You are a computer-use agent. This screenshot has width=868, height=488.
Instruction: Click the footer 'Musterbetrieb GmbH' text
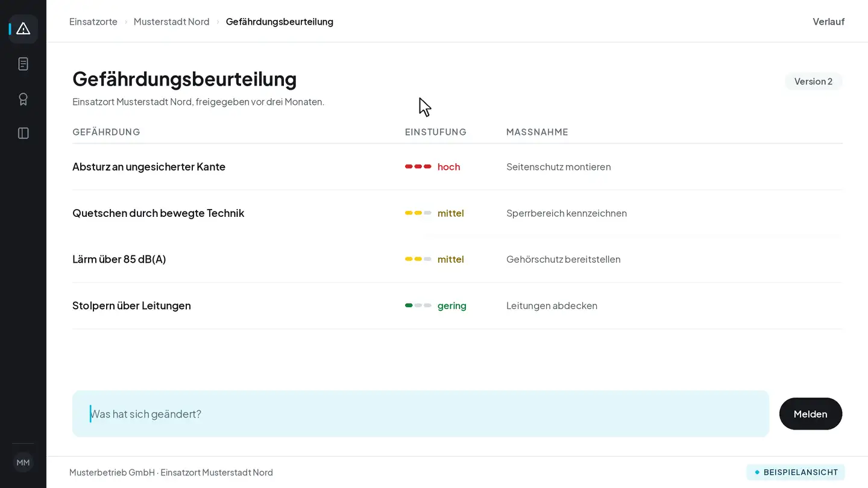(x=112, y=472)
